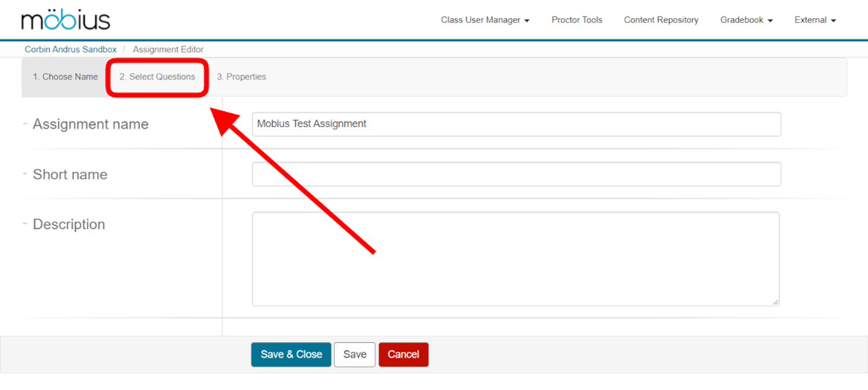Collapse the Description section marker
This screenshot has width=868, height=390.
point(25,224)
